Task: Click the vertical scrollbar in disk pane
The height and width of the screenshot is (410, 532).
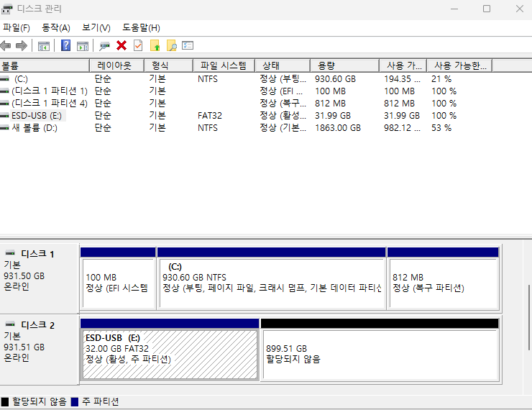Action: tap(528, 317)
